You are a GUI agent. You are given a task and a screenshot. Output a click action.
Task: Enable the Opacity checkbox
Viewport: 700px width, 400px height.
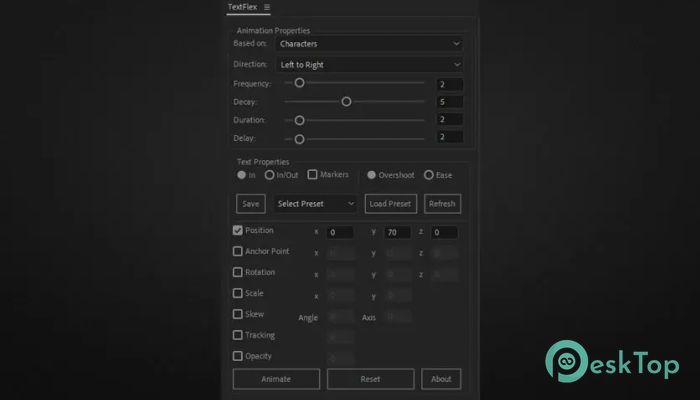coord(238,356)
